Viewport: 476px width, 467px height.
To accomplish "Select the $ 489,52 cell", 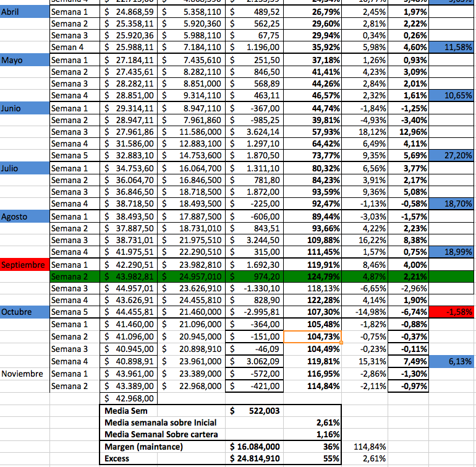I will coord(255,12).
